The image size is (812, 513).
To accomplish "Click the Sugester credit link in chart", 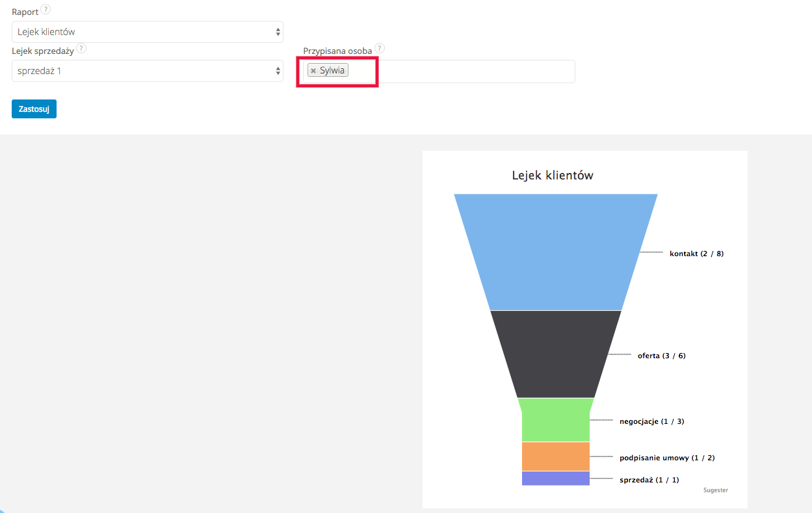I will pos(716,490).
